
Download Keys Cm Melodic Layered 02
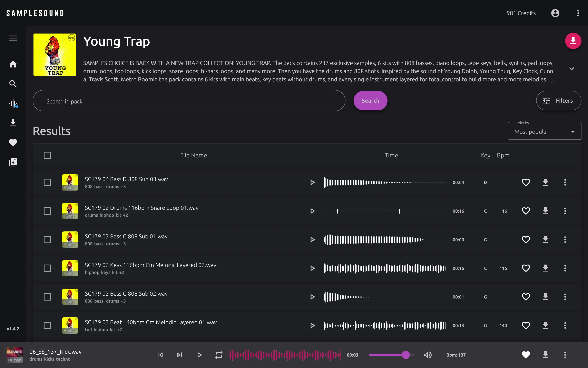546,268
